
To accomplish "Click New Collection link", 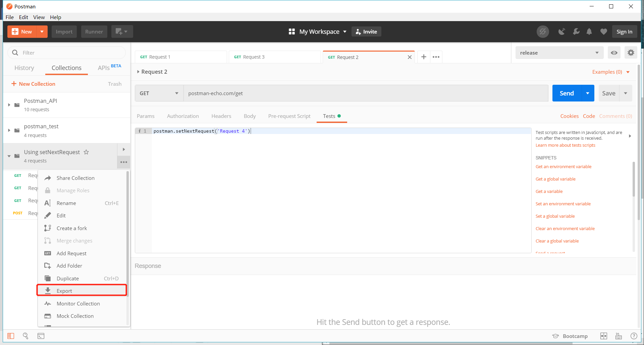I will [x=33, y=84].
